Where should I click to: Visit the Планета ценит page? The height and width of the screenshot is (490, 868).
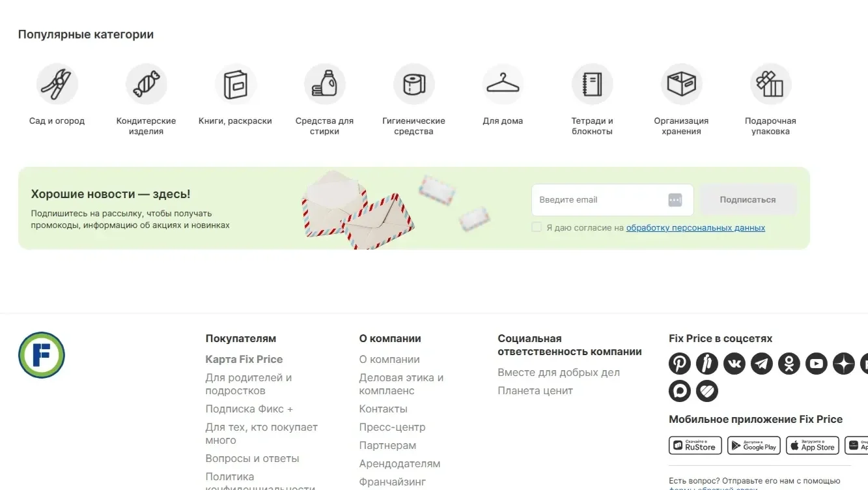(535, 391)
